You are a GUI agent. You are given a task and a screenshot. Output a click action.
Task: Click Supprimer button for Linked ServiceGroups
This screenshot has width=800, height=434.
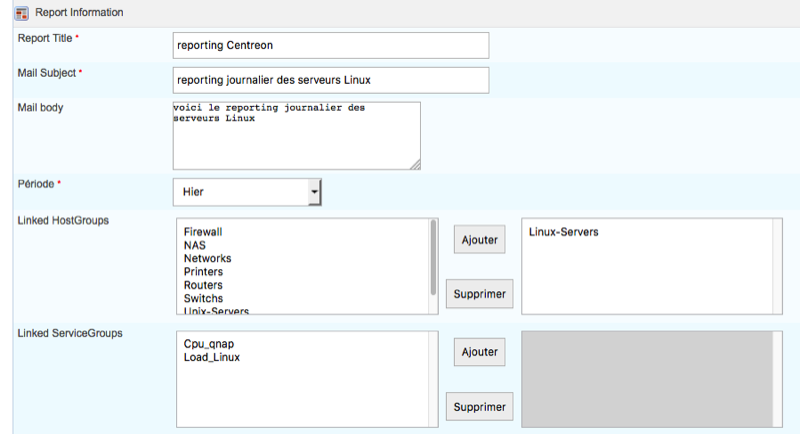[x=479, y=407]
